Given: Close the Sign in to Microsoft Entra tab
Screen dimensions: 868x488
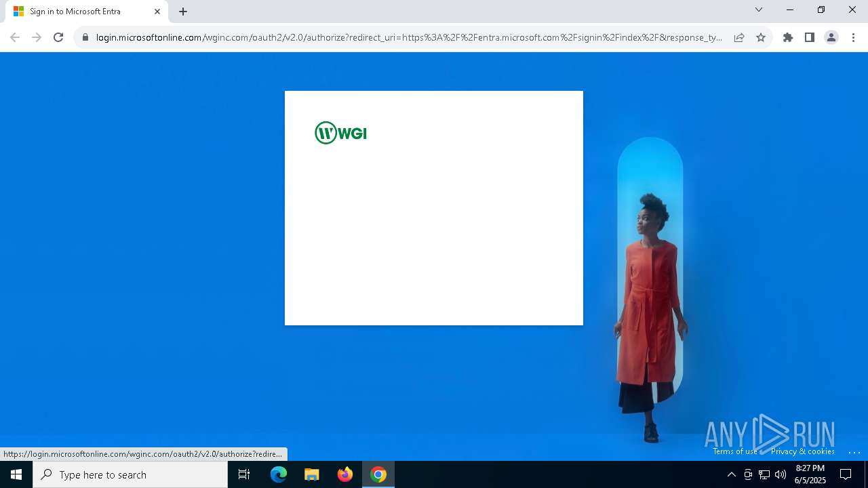Looking at the screenshot, I should pos(157,12).
